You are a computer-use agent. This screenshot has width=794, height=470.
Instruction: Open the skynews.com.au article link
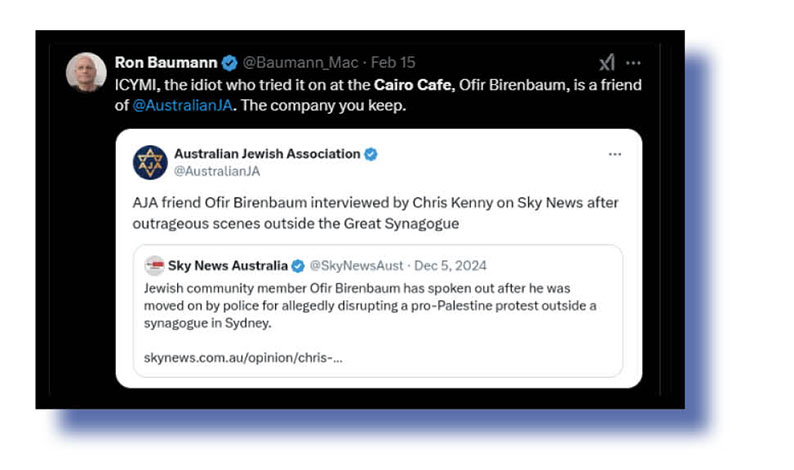[243, 358]
